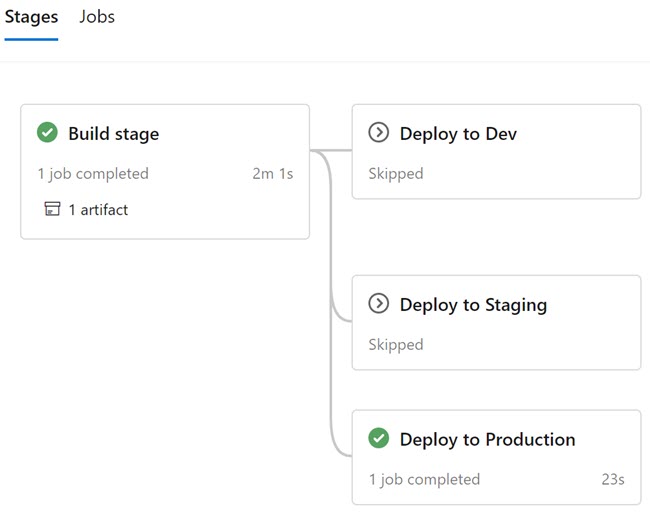Click the 2m 1s duration on Build stage
This screenshot has width=650, height=515.
pos(273,174)
